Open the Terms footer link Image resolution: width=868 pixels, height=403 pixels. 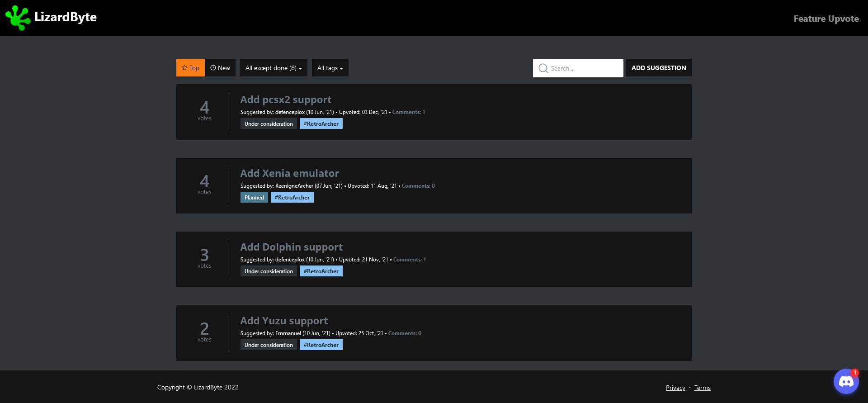702,388
